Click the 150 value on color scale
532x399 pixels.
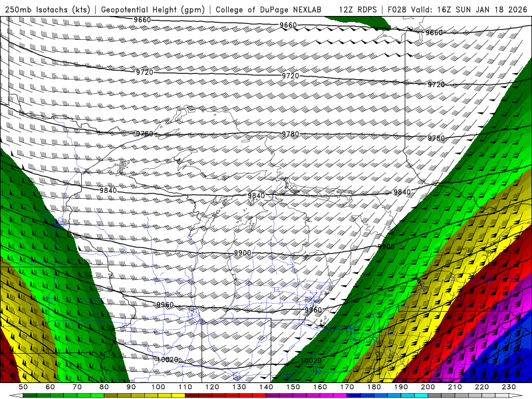[293, 387]
